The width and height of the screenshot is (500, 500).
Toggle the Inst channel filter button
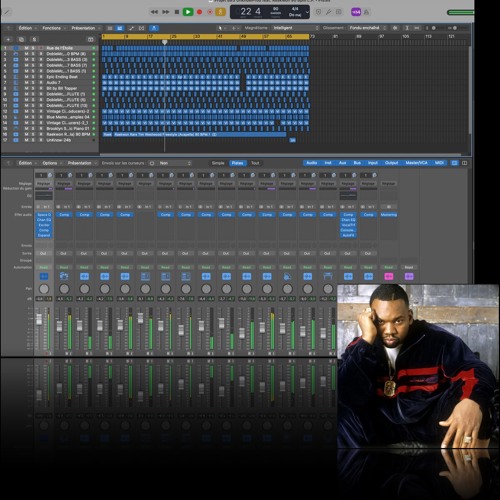click(x=328, y=163)
